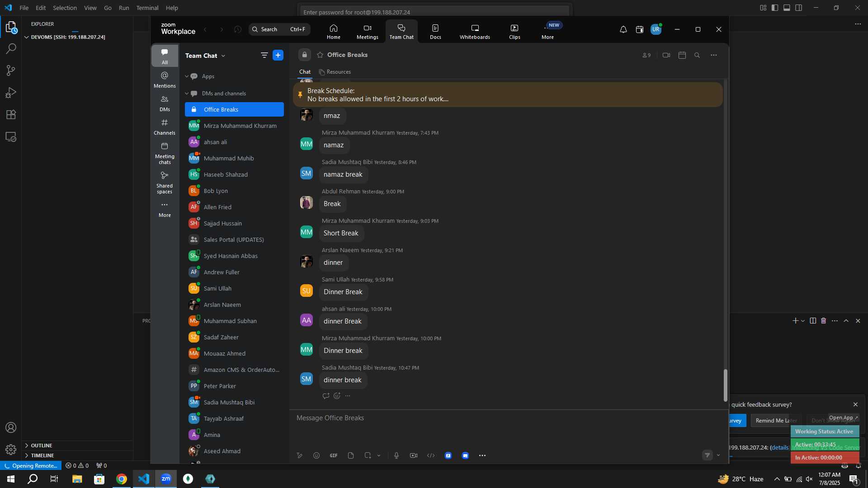Reply to the last dinner break message
Image resolution: width=868 pixels, height=488 pixels.
click(x=326, y=396)
